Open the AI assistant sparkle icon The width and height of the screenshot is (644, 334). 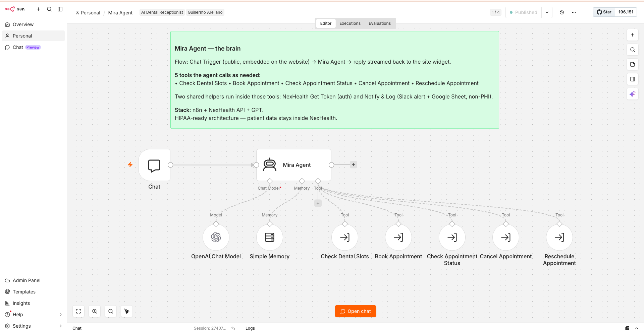point(633,94)
